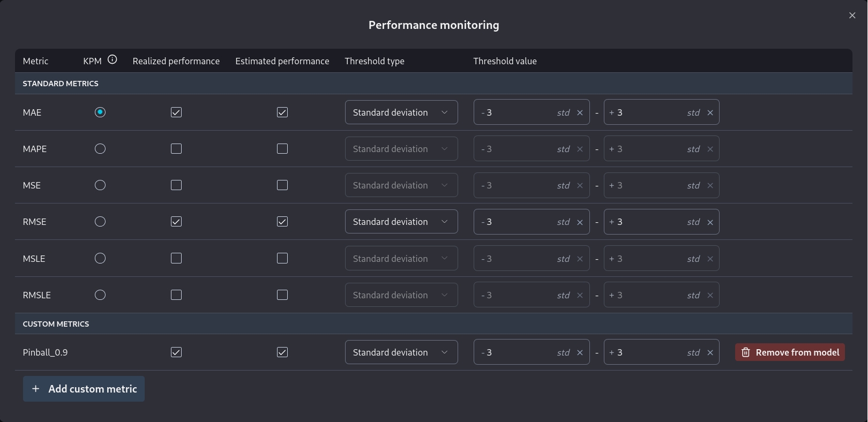Uncheck realized performance for RMSE
This screenshot has height=422, width=868.
[x=176, y=222]
